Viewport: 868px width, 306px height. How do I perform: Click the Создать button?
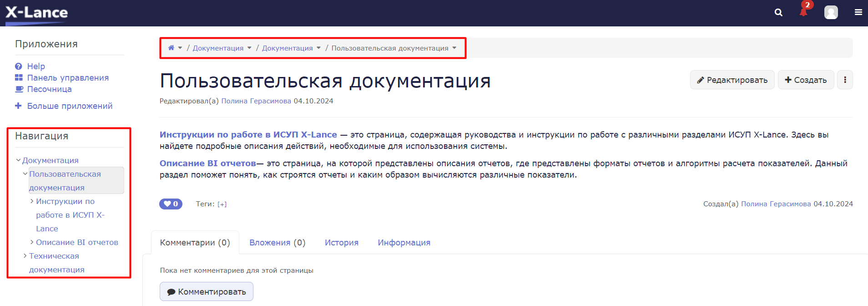[806, 80]
